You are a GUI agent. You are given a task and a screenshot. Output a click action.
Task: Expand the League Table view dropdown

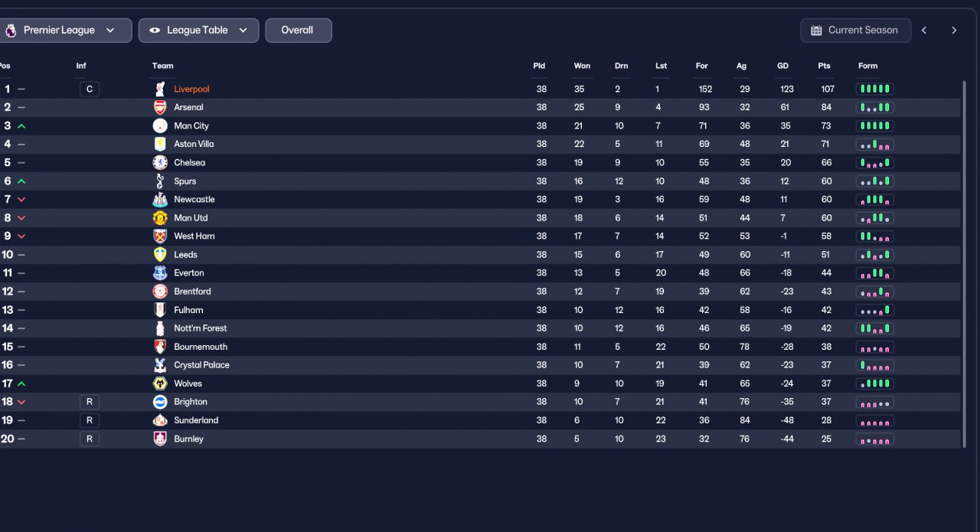(x=198, y=31)
